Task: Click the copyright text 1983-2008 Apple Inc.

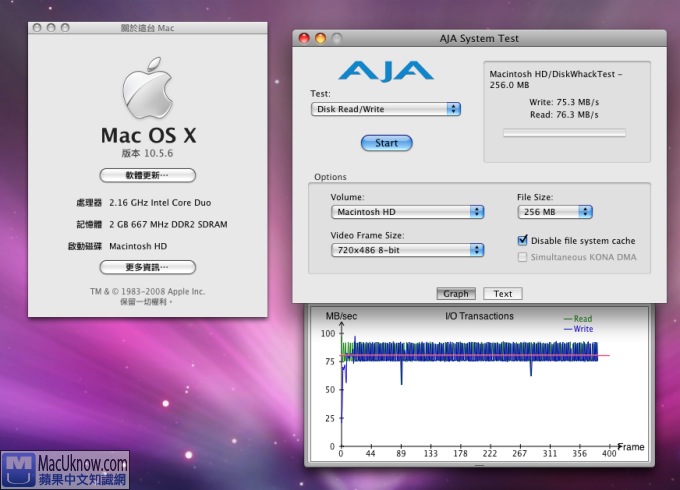Action: point(147,291)
